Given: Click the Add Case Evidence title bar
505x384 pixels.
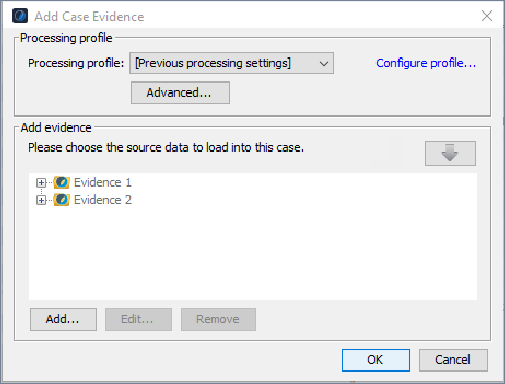Looking at the screenshot, I should point(253,16).
